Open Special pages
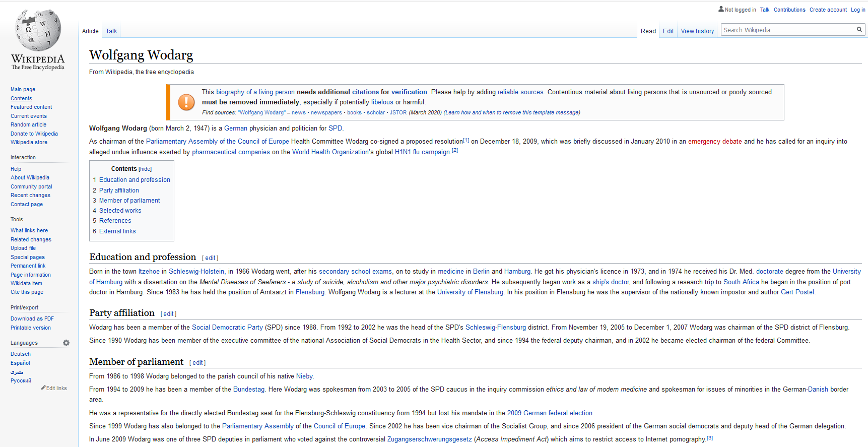 (28, 258)
